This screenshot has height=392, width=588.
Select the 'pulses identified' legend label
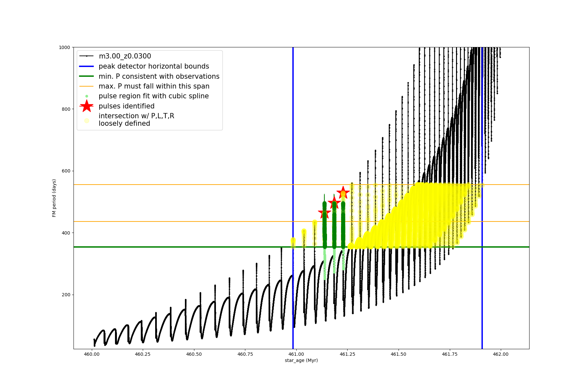pyautogui.click(x=126, y=106)
